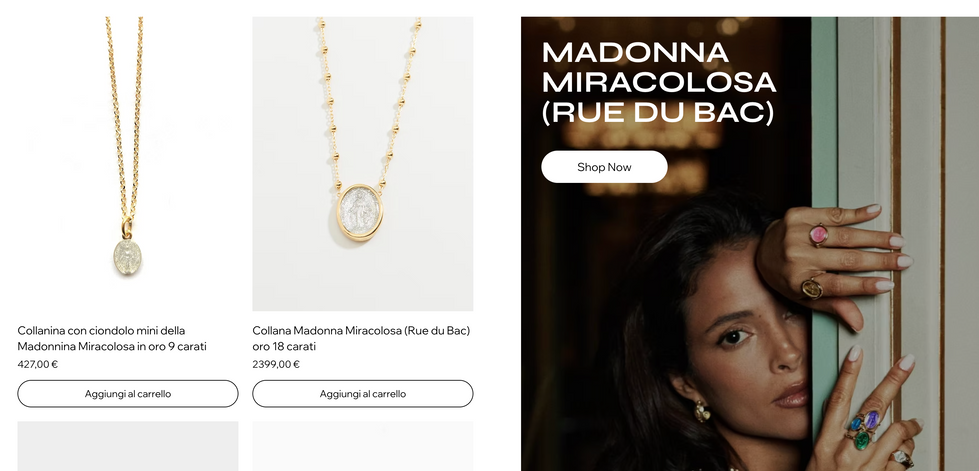Viewport: 979px width, 471px height.
Task: Click the beaded chain necklace product photo
Action: 362,164
